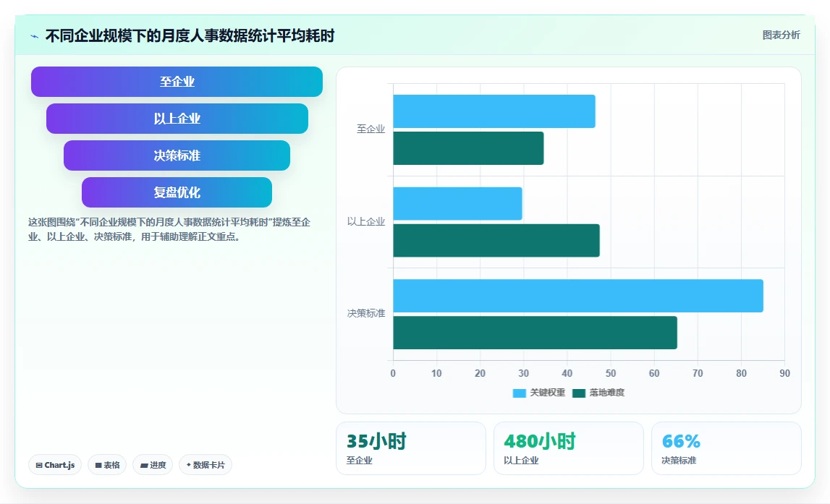Click the 关键权重 legend label text
The width and height of the screenshot is (830, 504).
tap(547, 393)
